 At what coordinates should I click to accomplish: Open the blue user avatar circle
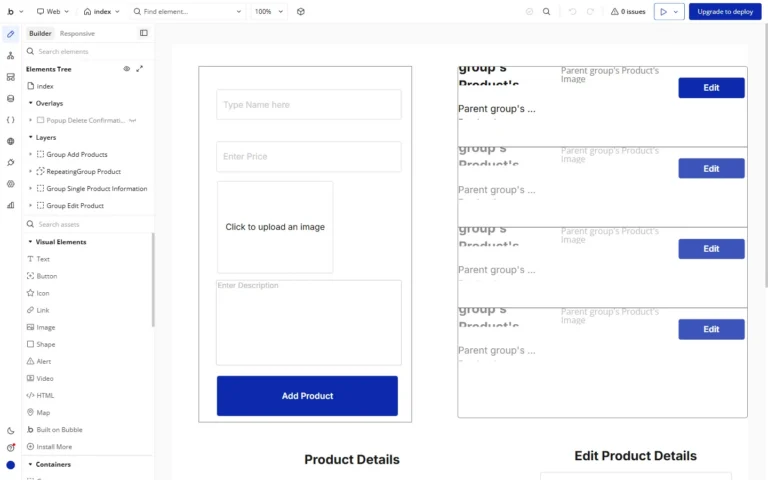[x=10, y=465]
